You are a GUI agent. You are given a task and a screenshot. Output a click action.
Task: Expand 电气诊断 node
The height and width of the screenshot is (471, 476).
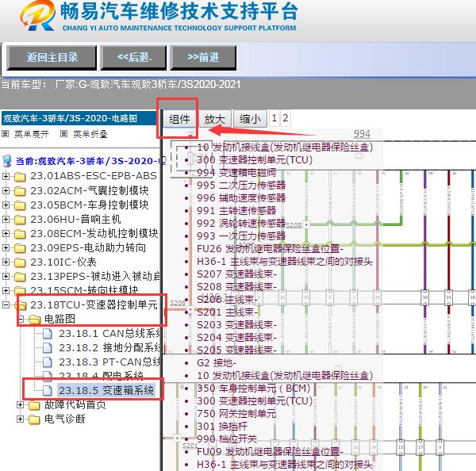(20, 419)
